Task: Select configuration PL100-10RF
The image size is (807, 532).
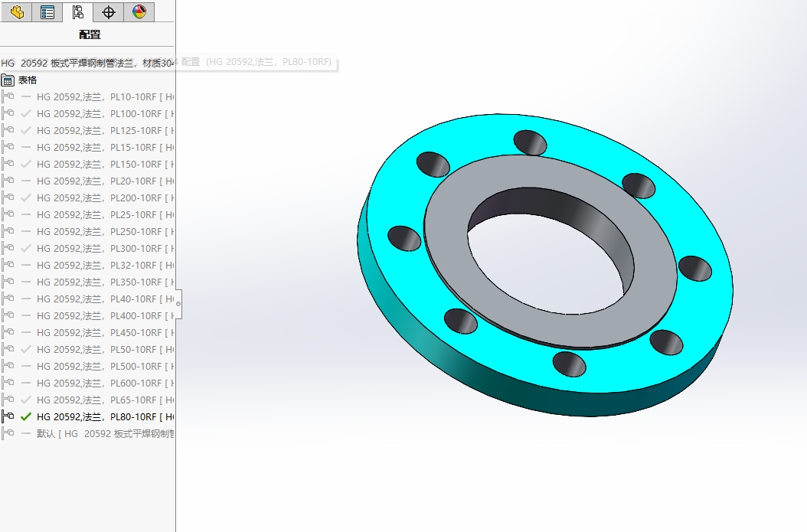Action: pos(105,114)
